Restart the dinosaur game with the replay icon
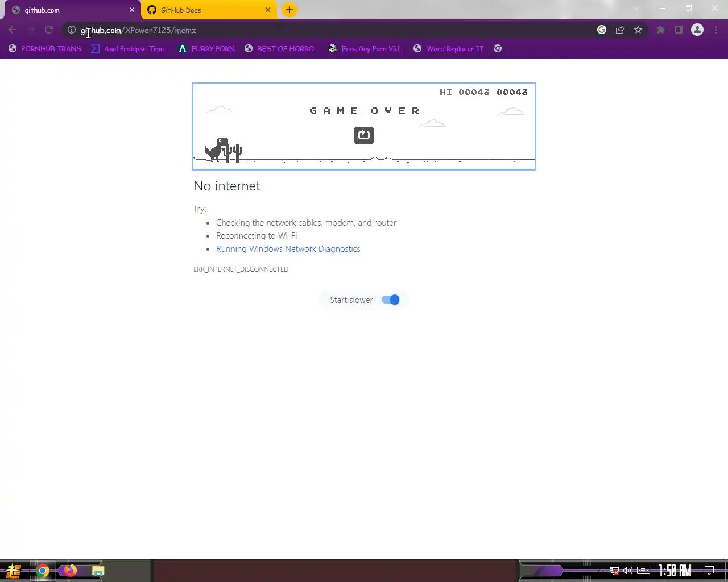 click(364, 135)
